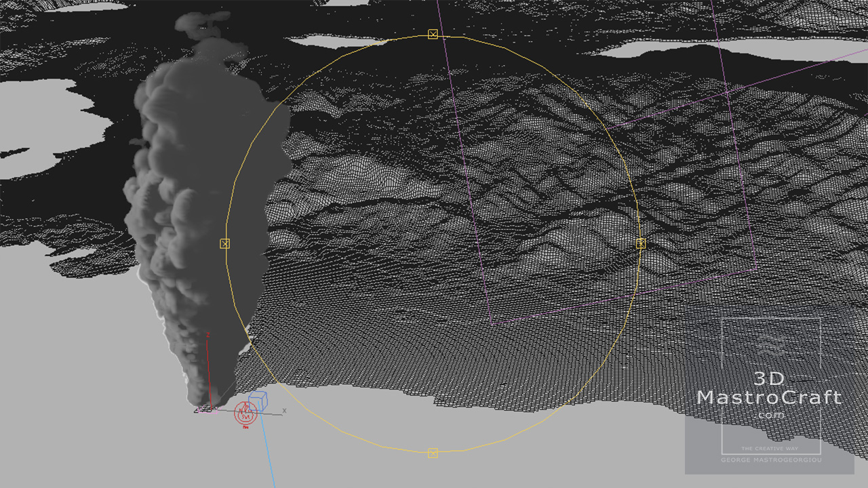
Task: Click the gray X axis label
Action: click(284, 411)
